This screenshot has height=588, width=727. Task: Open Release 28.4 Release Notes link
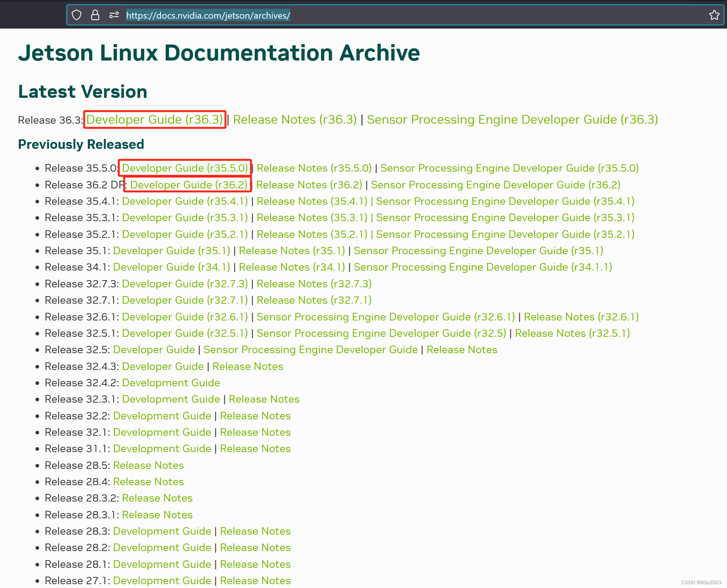tap(148, 482)
